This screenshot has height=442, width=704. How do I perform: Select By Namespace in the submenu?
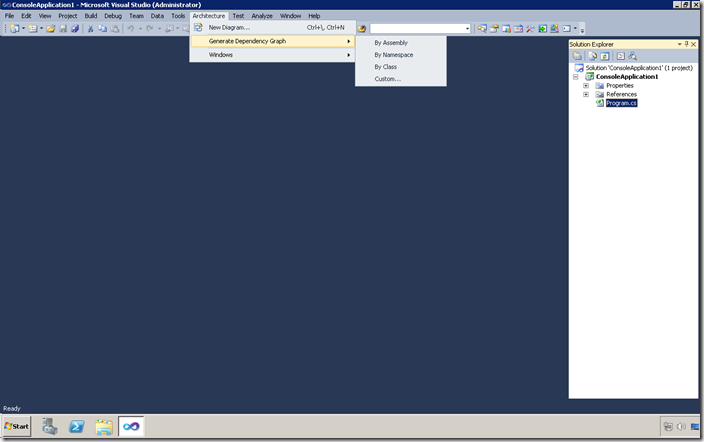click(393, 55)
